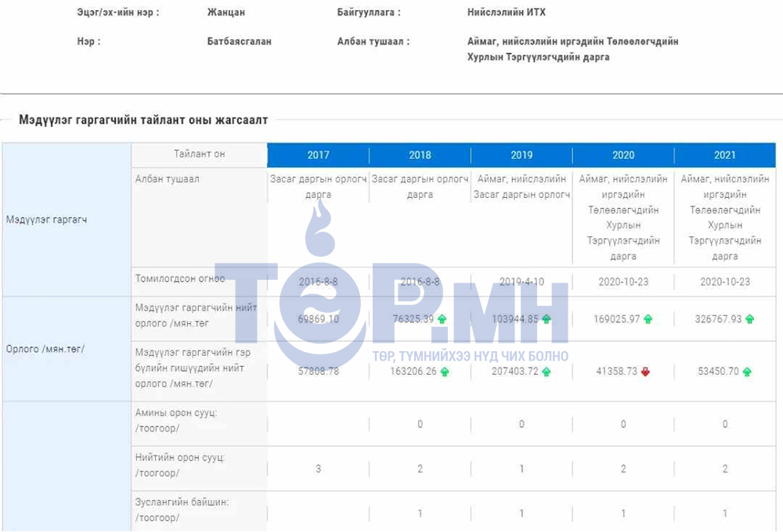Click red down arrow beside 41358.73
Image resolution: width=783 pixels, height=532 pixels.
[645, 372]
